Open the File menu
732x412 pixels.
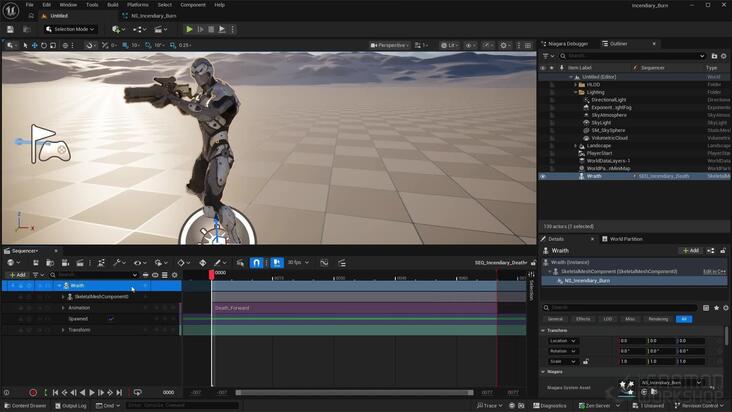(29, 5)
